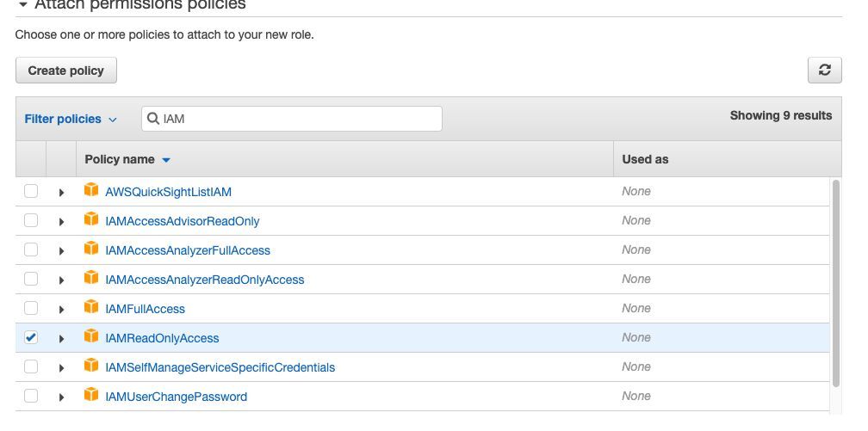
Task: Click the policy list vertical scrollbar
Action: click(x=834, y=284)
